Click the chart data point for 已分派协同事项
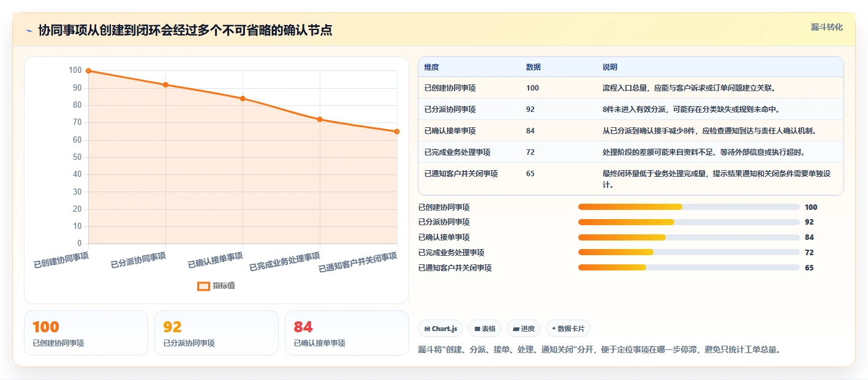 click(165, 84)
